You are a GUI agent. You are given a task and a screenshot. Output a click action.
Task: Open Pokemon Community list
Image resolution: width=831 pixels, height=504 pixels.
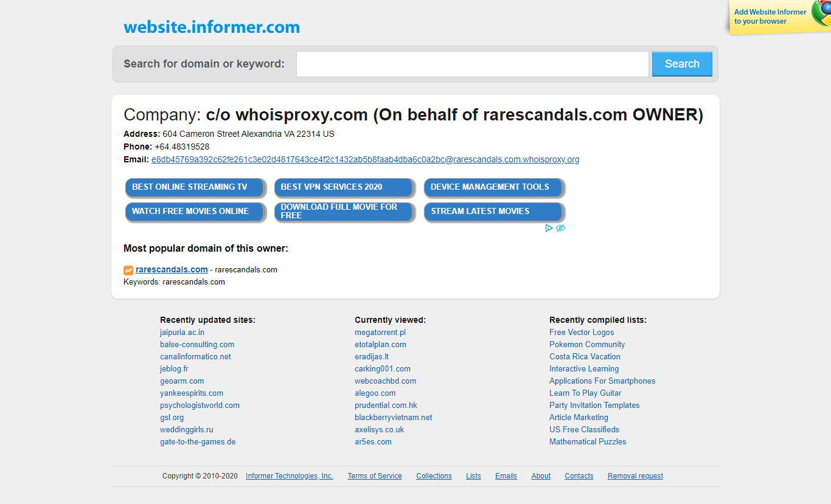click(587, 345)
